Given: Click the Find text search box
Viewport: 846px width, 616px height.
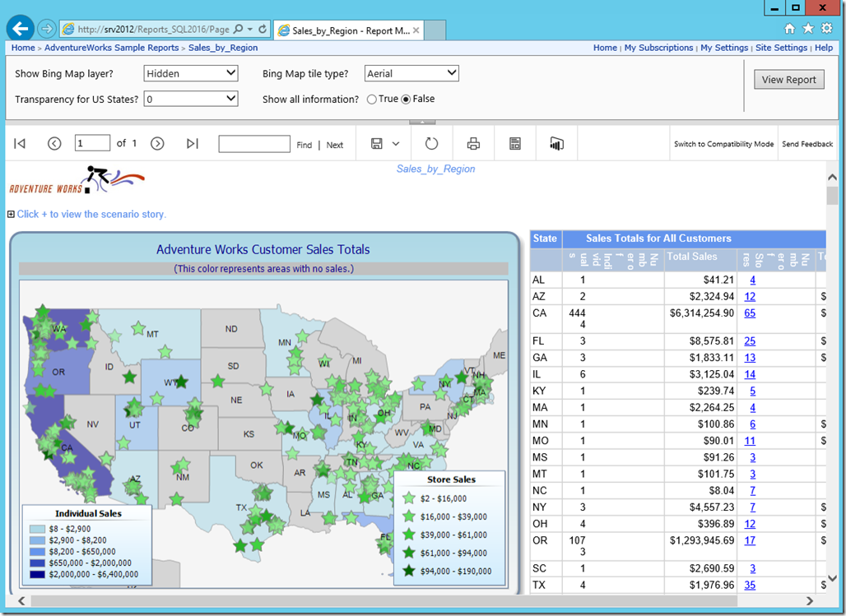Looking at the screenshot, I should [254, 144].
